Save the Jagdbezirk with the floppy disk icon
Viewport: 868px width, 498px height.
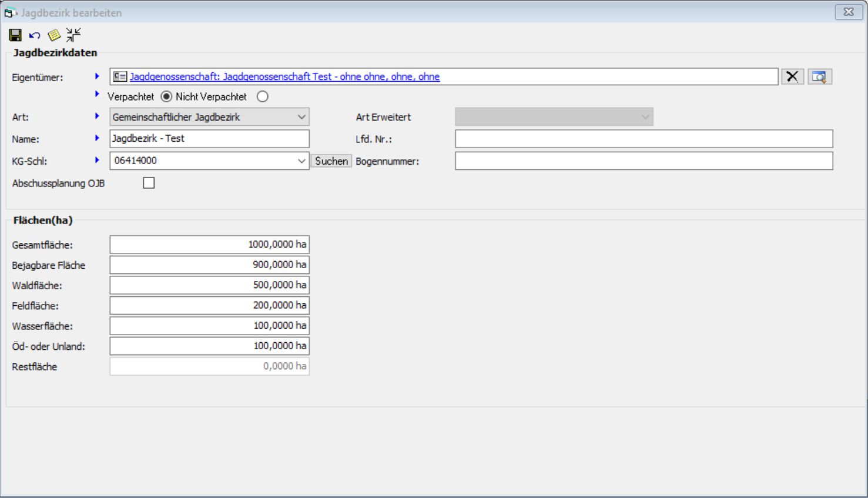coord(15,35)
